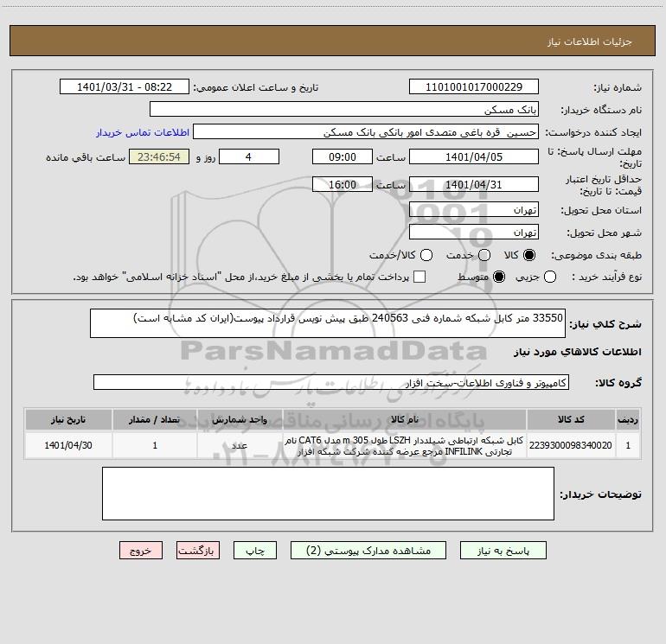This screenshot has width=666, height=644.
Task: Click the نام کالا column header
Action: pyautogui.click(x=405, y=419)
